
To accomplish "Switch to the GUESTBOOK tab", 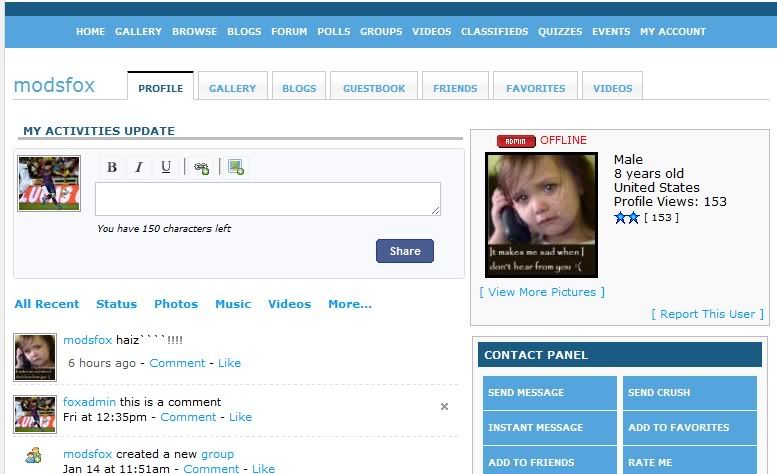I will tap(374, 86).
